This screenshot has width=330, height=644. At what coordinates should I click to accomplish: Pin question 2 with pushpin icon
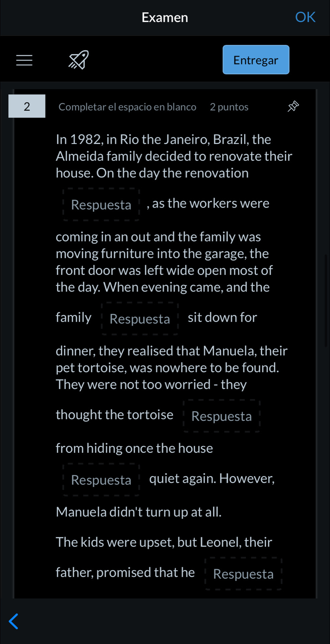click(293, 106)
